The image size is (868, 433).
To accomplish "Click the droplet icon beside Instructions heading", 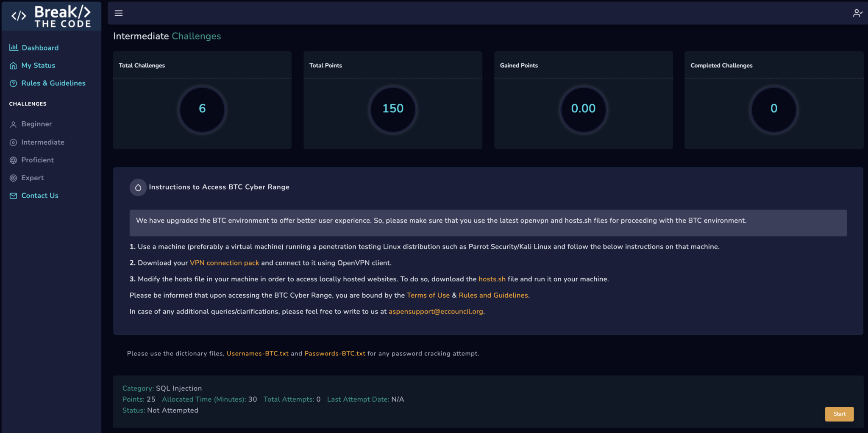I will 138,187.
